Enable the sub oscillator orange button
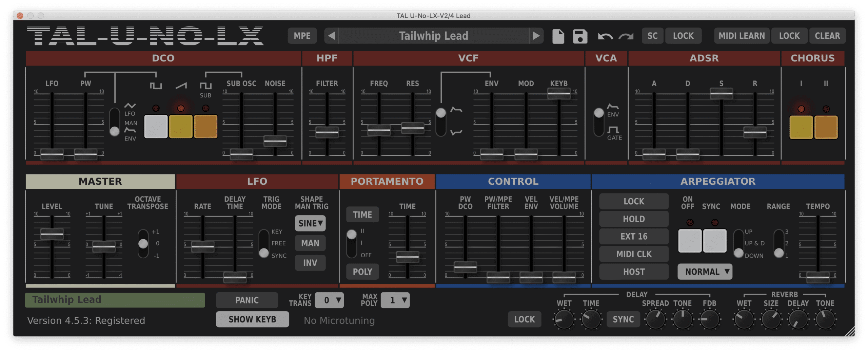Screen dimensions: 868x352 [205, 126]
